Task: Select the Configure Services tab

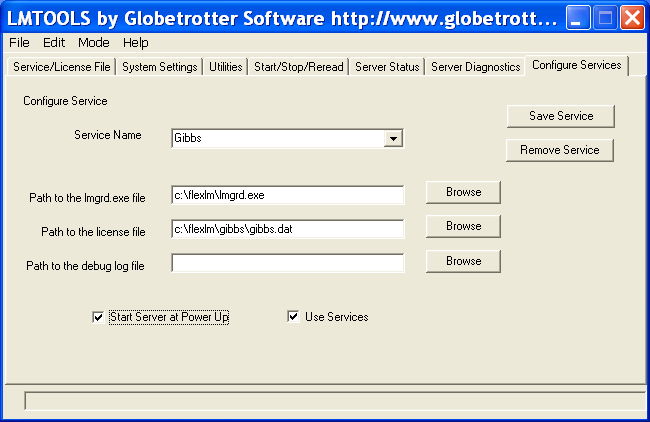Action: click(x=577, y=65)
